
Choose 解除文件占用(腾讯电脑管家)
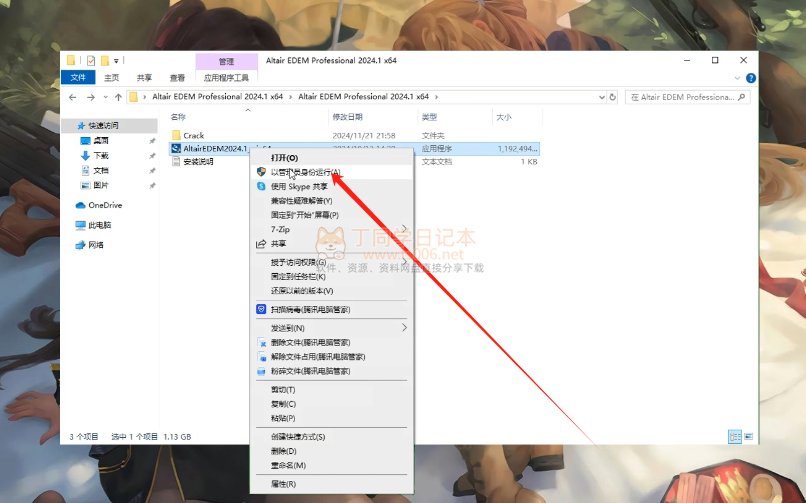pyautogui.click(x=332, y=357)
